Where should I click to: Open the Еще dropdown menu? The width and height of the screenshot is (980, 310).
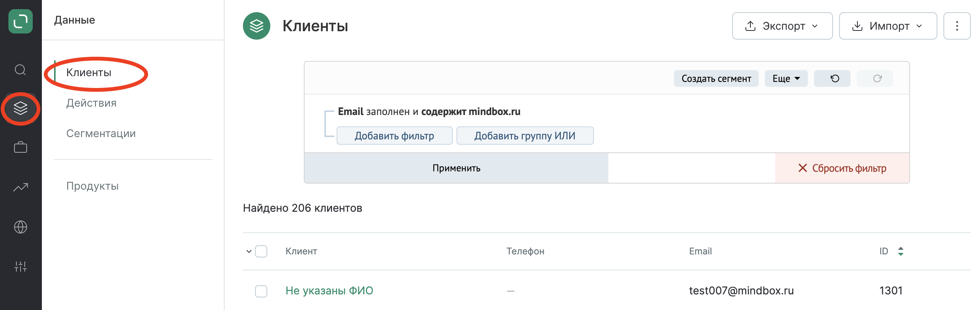click(786, 78)
